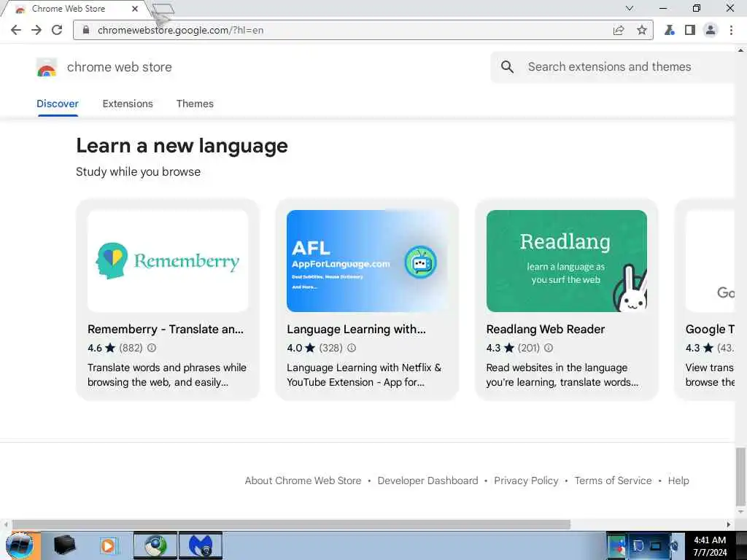Viewport: 747px width, 560px height.
Task: Open Rememberry - Translate an... title
Action: click(x=166, y=329)
